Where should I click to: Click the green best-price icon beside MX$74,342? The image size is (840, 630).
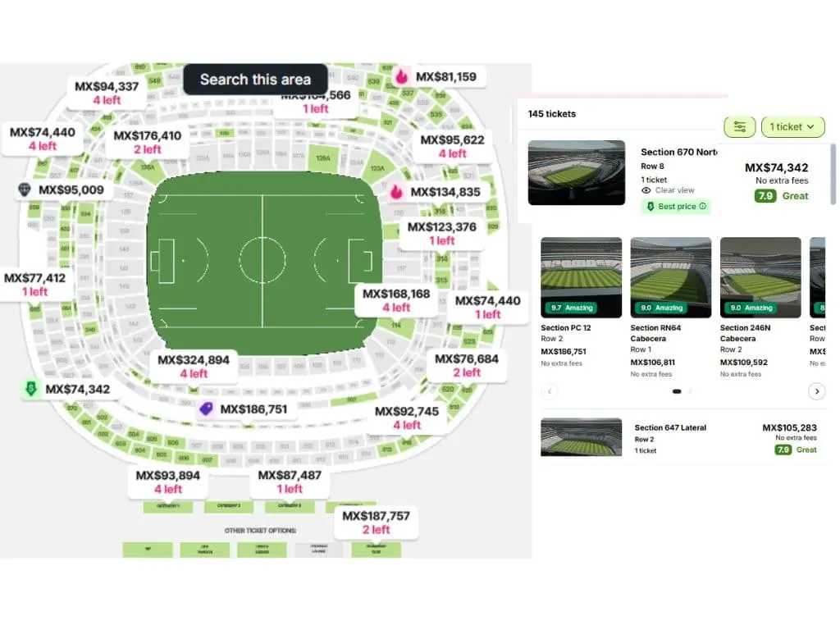point(31,389)
